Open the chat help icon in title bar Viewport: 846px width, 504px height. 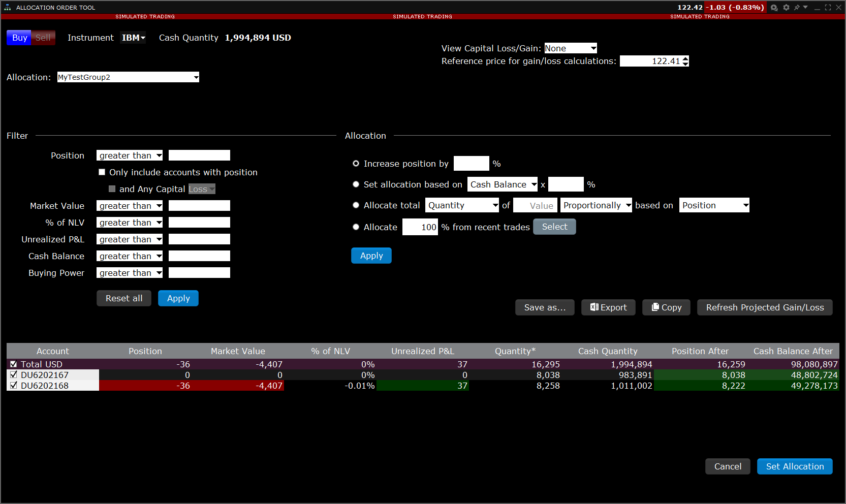tap(774, 8)
